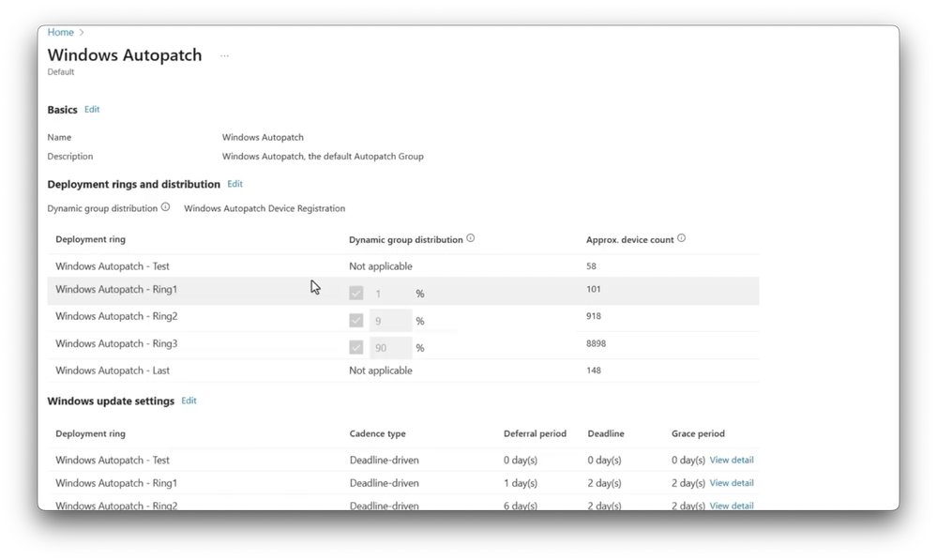The width and height of the screenshot is (937, 560).
Task: Click info icon in Dynamic group distribution column header
Action: (471, 238)
